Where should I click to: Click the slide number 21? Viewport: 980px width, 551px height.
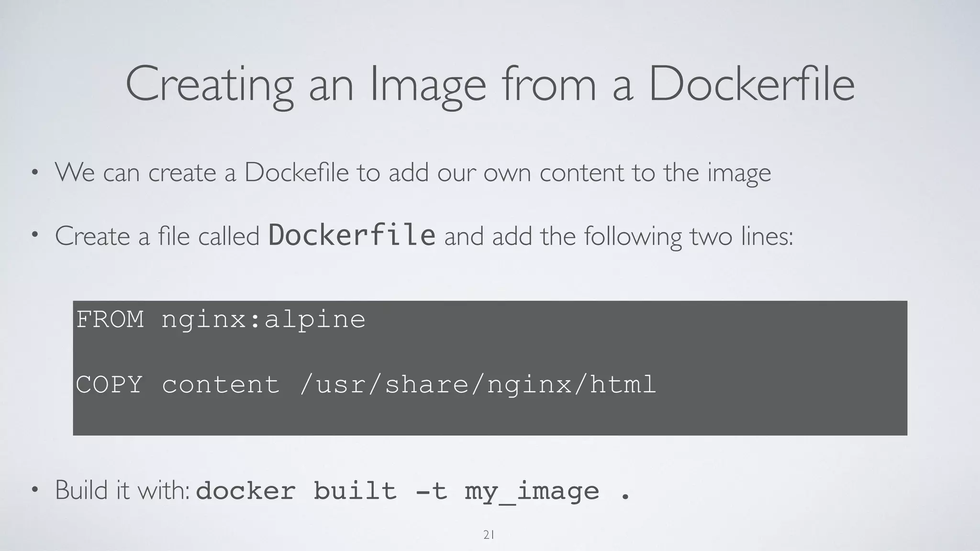pyautogui.click(x=489, y=535)
